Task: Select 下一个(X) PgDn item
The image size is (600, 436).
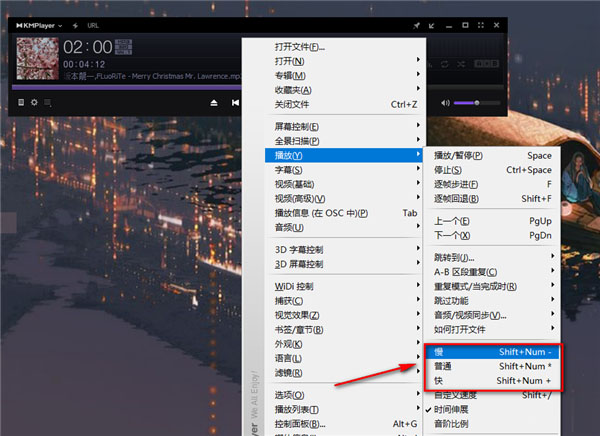Action: click(492, 235)
